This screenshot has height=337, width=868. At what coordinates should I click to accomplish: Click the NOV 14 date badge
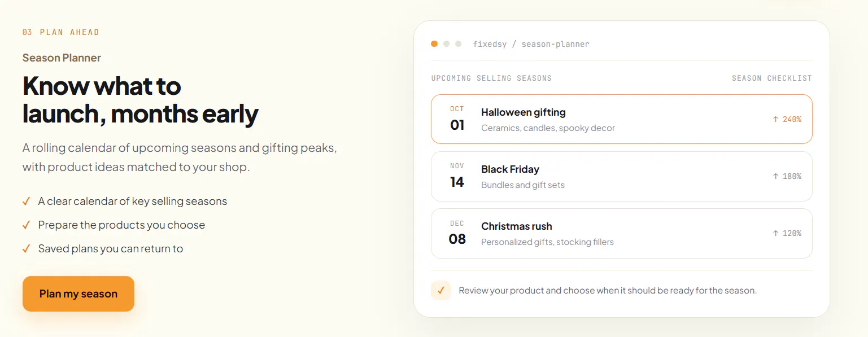coord(457,176)
